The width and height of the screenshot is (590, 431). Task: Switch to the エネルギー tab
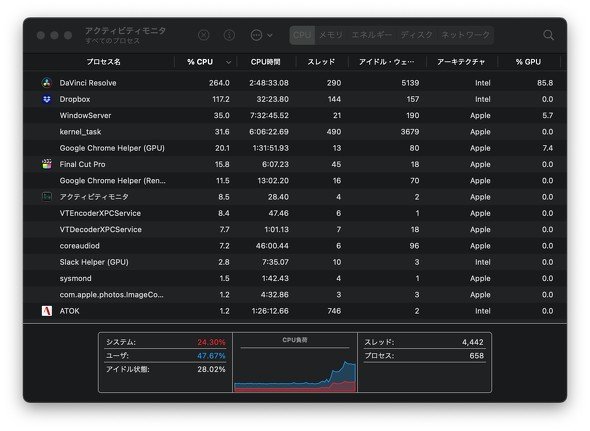(371, 35)
